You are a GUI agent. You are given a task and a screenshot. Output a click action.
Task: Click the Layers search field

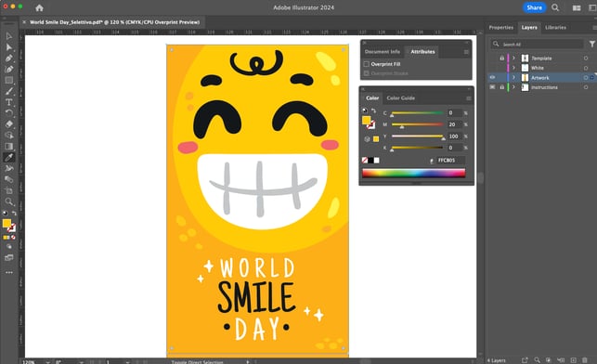[x=538, y=45]
